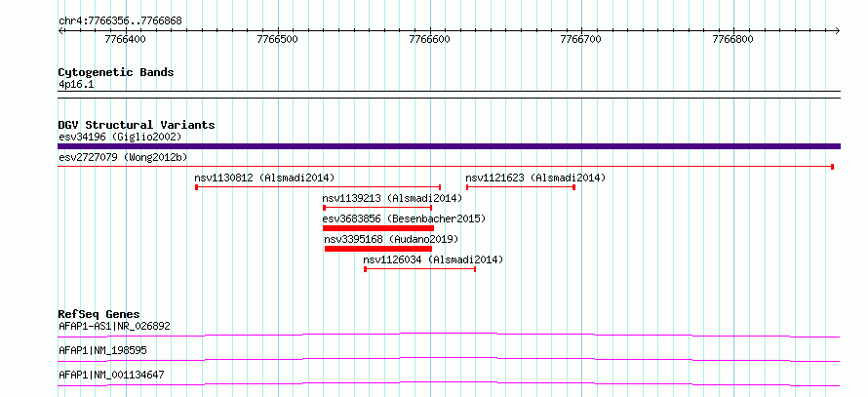Open the Cytogenetic Bands track heading
Viewport: 868px width, 397px height.
pyautogui.click(x=116, y=72)
